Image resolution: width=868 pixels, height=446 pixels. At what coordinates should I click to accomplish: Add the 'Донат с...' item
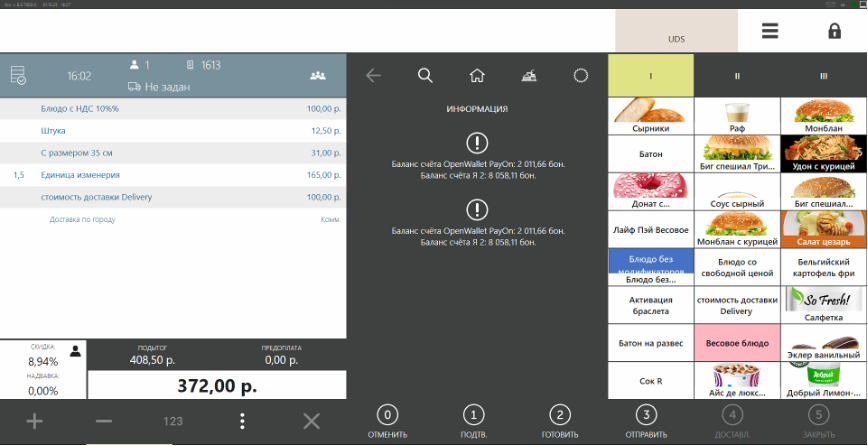(651, 191)
